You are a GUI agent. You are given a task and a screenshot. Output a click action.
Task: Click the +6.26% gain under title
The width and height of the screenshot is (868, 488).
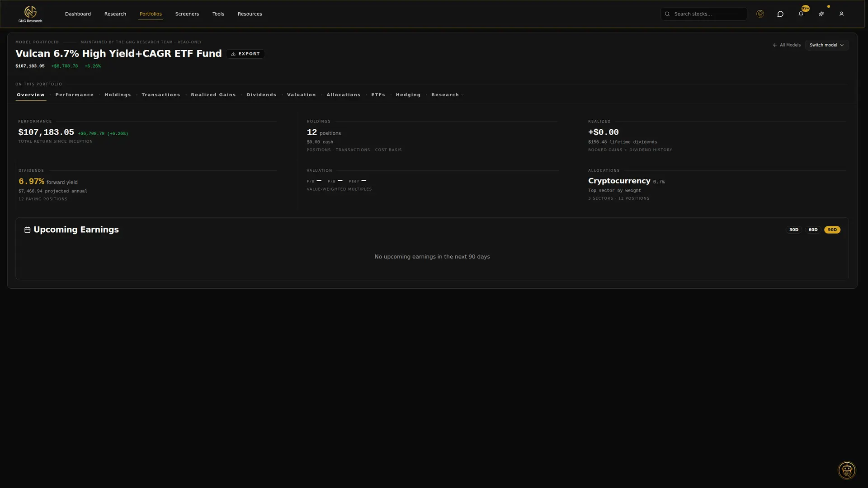pyautogui.click(x=93, y=66)
